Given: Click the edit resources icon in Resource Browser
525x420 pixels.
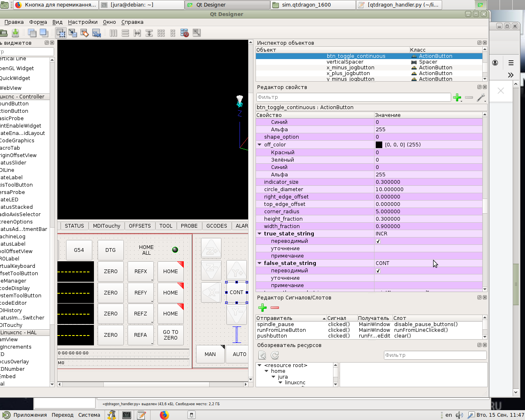Looking at the screenshot, I should coord(262,355).
